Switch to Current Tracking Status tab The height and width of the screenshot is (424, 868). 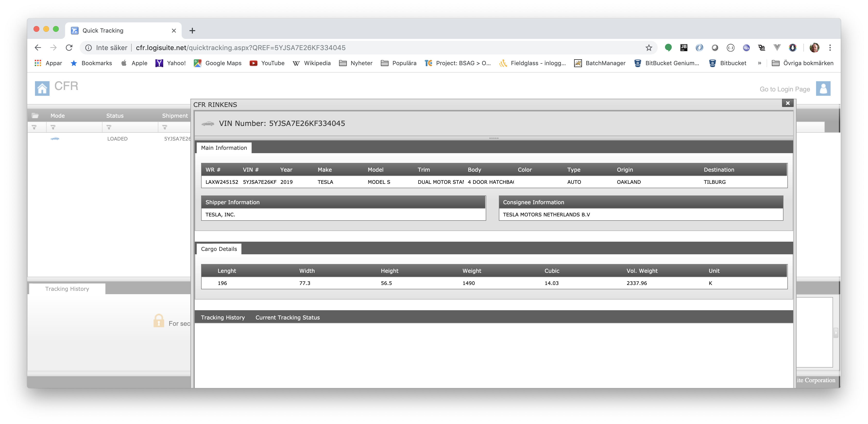[x=287, y=318]
